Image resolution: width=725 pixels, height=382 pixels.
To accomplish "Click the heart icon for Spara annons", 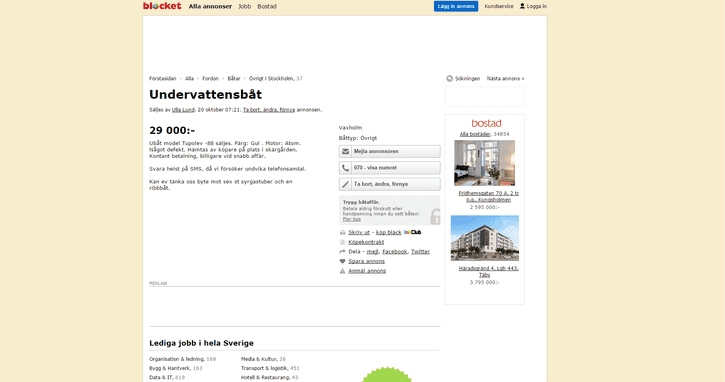I will coord(342,261).
